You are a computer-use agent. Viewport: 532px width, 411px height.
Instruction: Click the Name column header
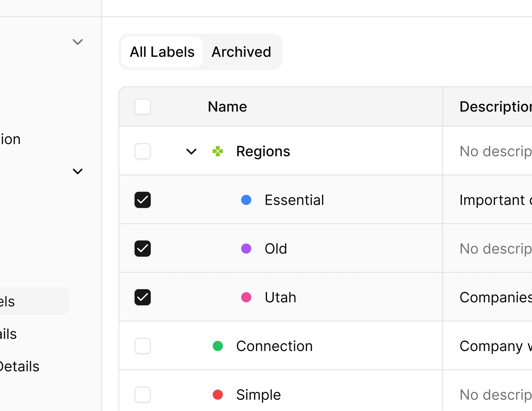227,107
